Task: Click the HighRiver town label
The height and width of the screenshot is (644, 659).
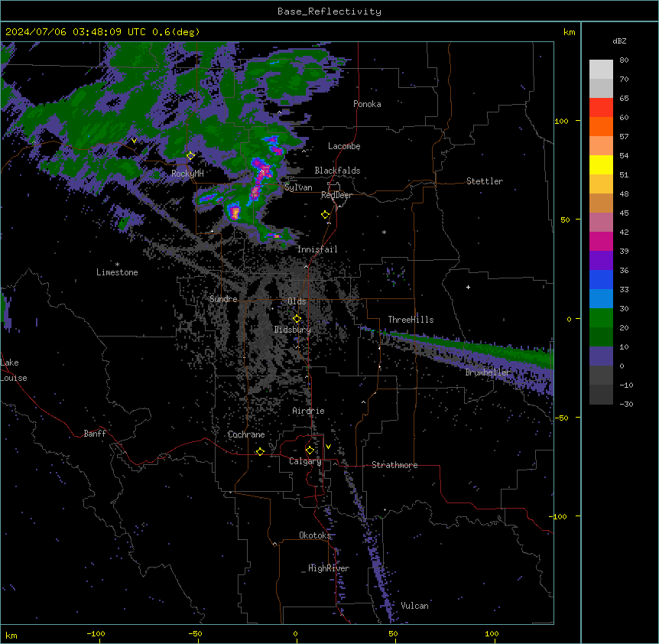Action: click(x=329, y=568)
